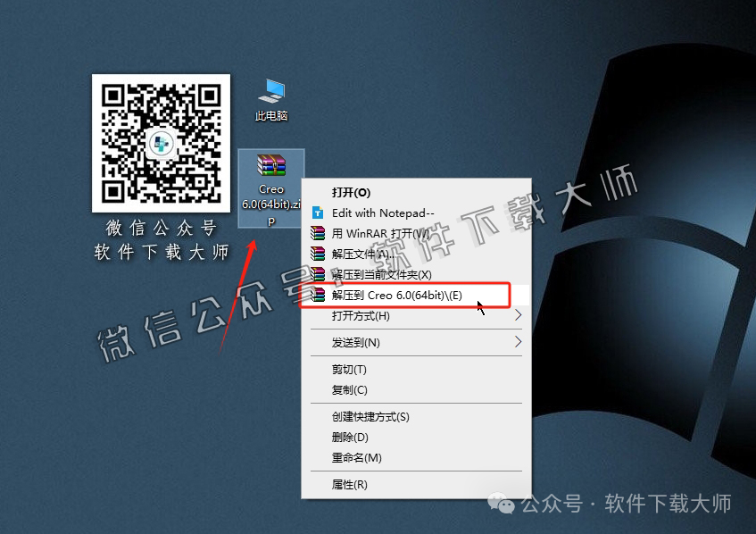Viewport: 756px width, 534px height.
Task: Click WinRAR icon beside 用 WinRAR 打开
Action: pyautogui.click(x=318, y=233)
